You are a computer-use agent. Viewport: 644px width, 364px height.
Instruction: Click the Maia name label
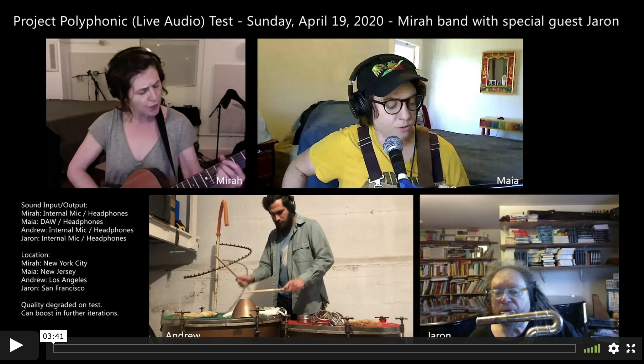tap(507, 181)
